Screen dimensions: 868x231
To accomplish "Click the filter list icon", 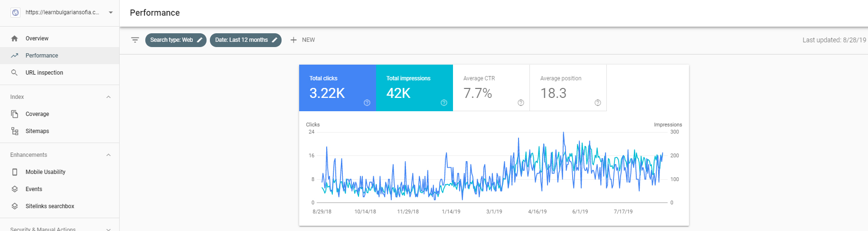I will (135, 40).
